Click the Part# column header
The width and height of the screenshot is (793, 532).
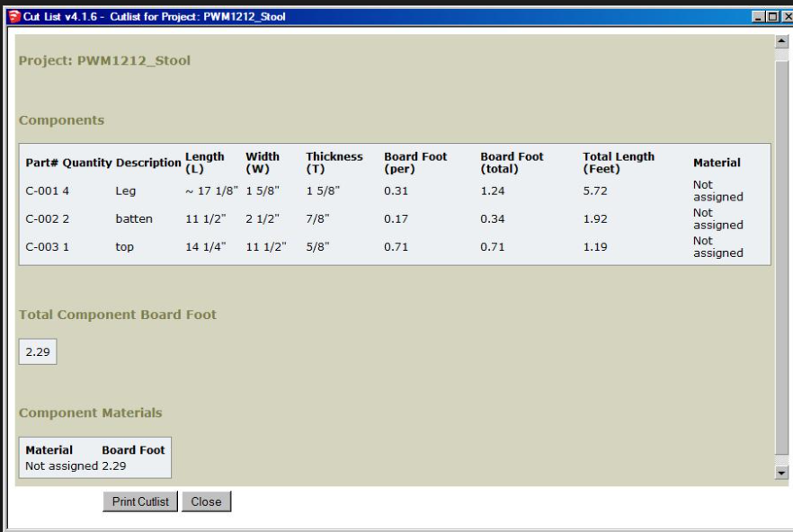[x=41, y=163]
